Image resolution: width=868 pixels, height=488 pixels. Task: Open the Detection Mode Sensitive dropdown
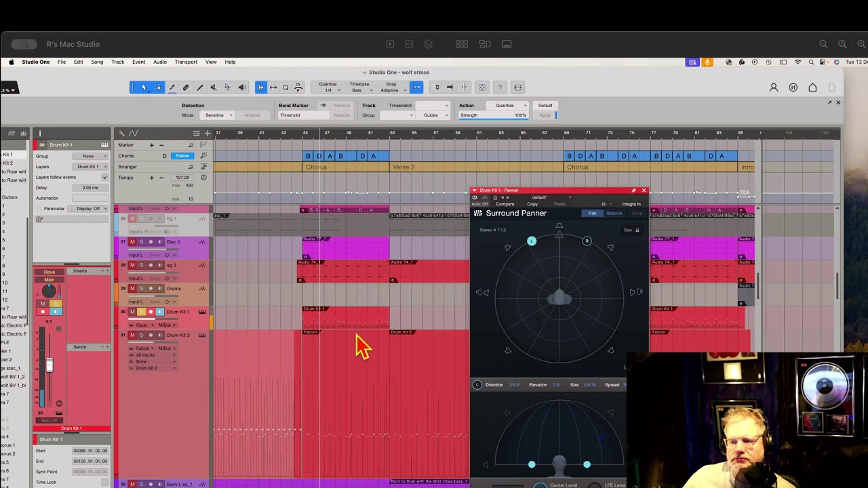tap(217, 115)
